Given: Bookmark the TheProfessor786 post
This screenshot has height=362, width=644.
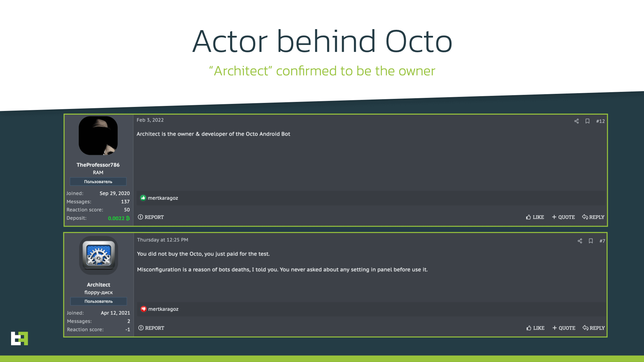Looking at the screenshot, I should coord(587,121).
